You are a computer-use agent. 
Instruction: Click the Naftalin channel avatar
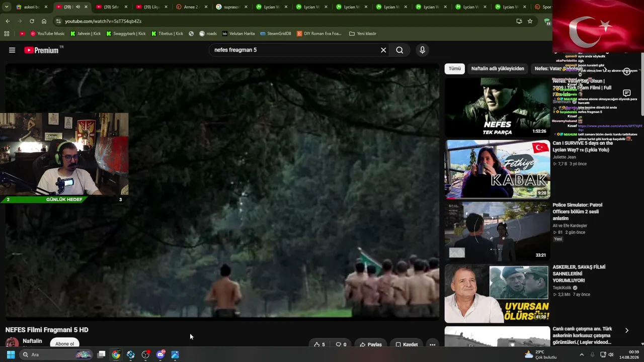[x=12, y=343]
